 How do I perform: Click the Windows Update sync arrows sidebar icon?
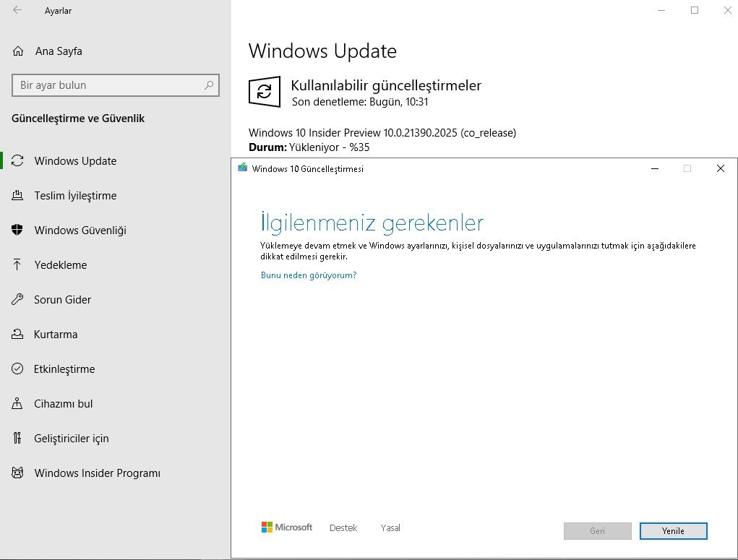pos(17,160)
